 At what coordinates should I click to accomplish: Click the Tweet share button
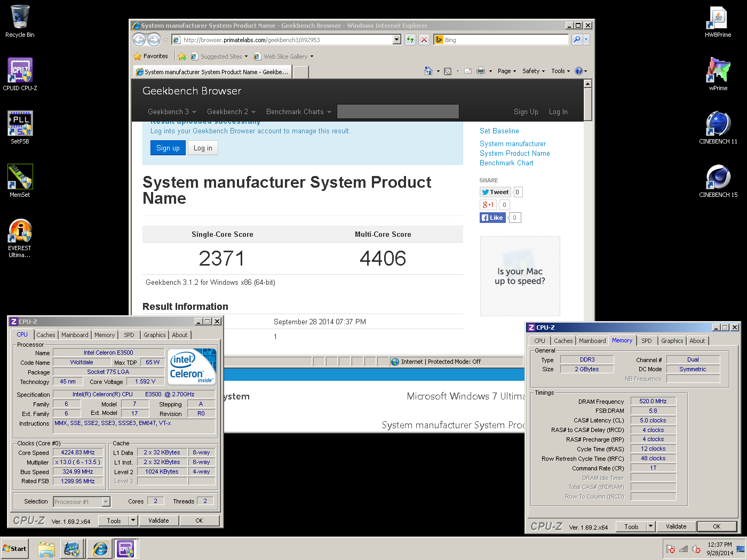coord(495,192)
